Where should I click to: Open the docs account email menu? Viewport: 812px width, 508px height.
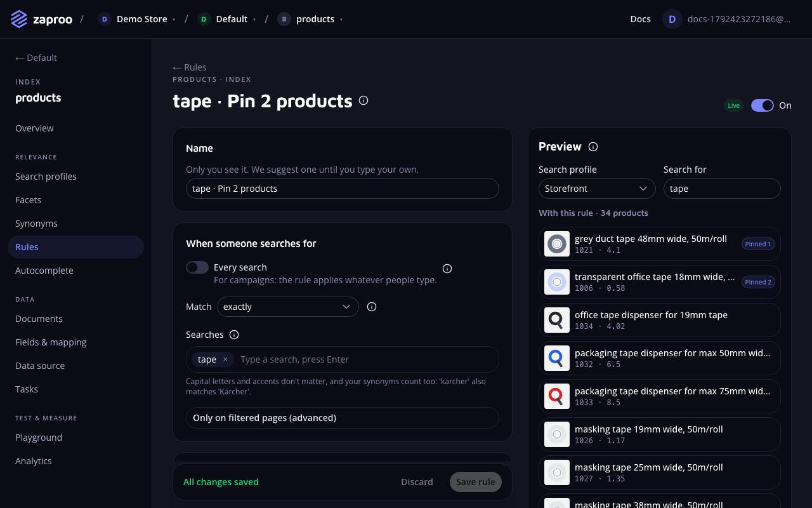click(x=739, y=19)
